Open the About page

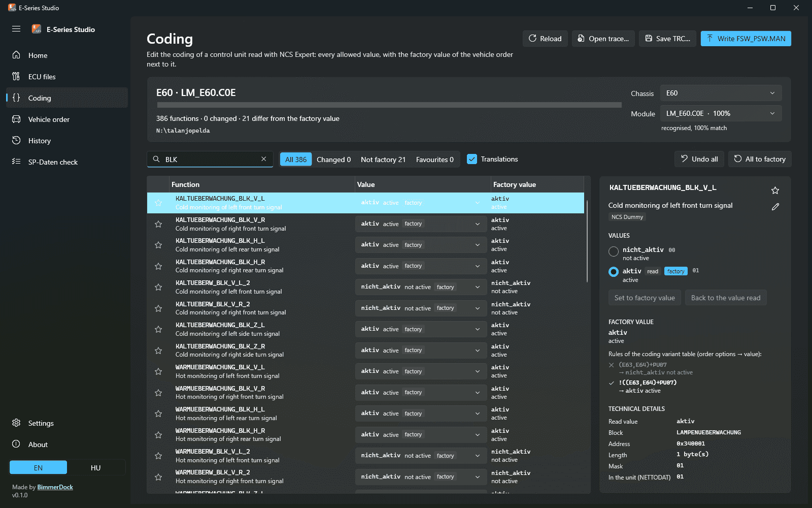(x=67, y=444)
